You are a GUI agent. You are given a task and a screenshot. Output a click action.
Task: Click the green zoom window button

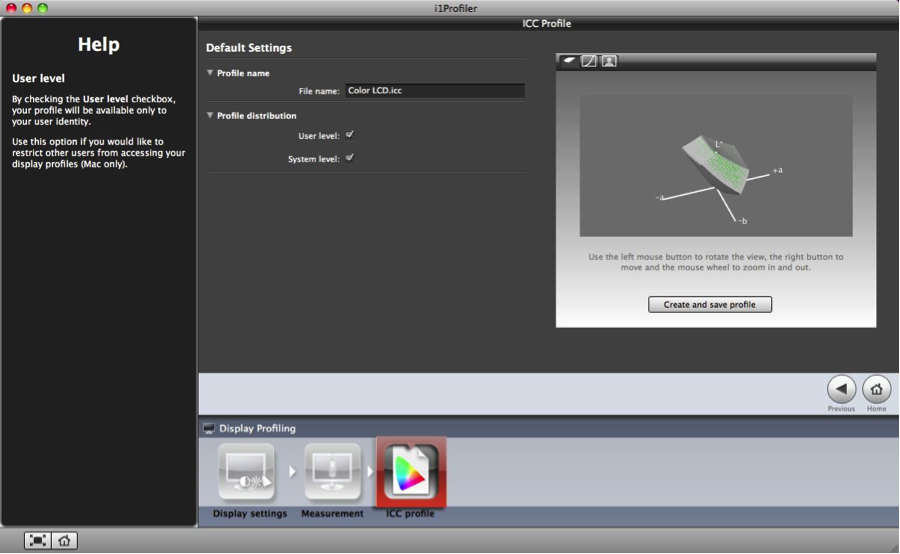(43, 8)
